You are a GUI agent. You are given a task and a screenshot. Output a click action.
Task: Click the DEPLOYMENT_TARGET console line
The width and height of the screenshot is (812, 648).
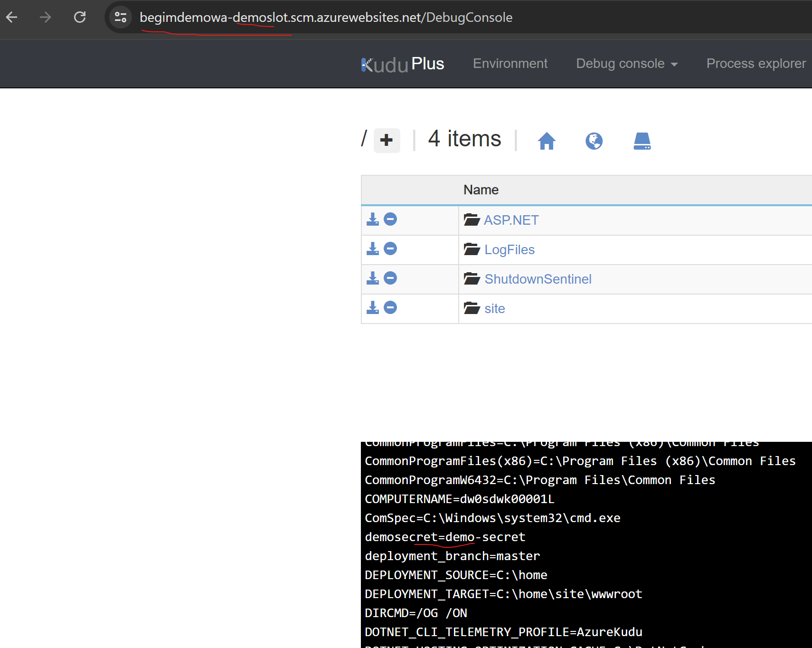[x=503, y=594]
